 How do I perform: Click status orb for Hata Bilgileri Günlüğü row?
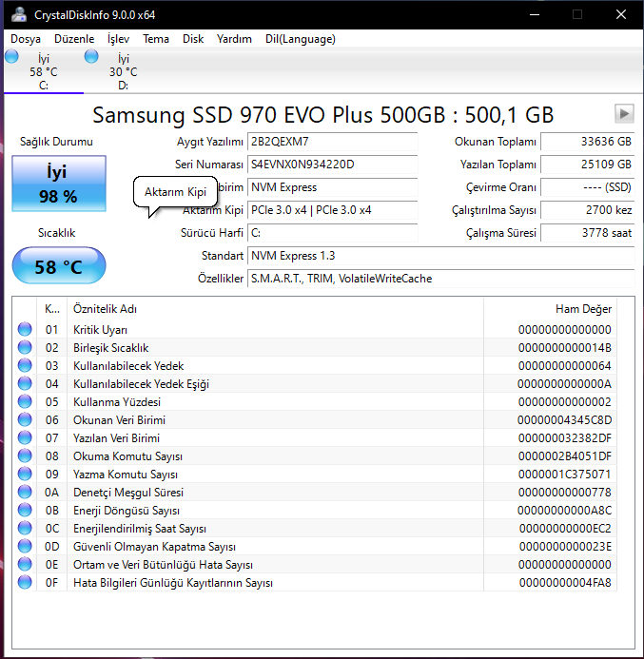(x=25, y=582)
